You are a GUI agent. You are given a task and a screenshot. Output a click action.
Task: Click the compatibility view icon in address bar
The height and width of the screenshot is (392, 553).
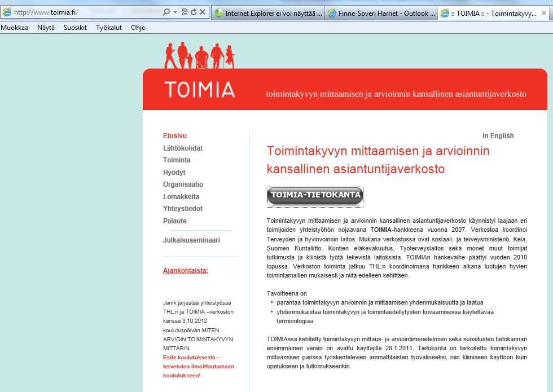185,12
